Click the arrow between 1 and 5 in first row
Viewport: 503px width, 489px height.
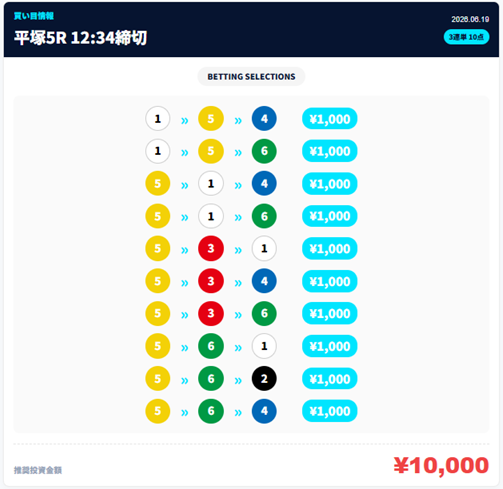(x=184, y=120)
